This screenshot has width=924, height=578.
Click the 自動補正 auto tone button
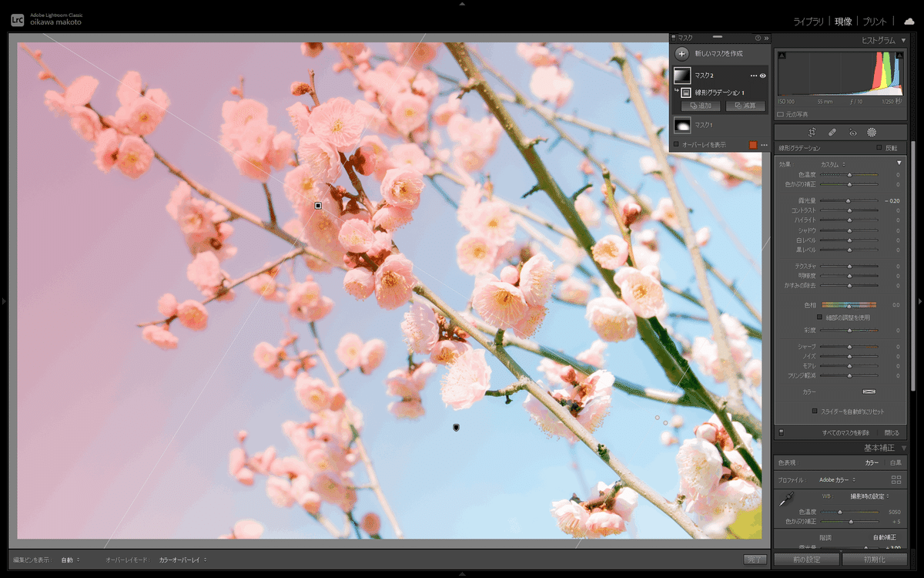[884, 537]
